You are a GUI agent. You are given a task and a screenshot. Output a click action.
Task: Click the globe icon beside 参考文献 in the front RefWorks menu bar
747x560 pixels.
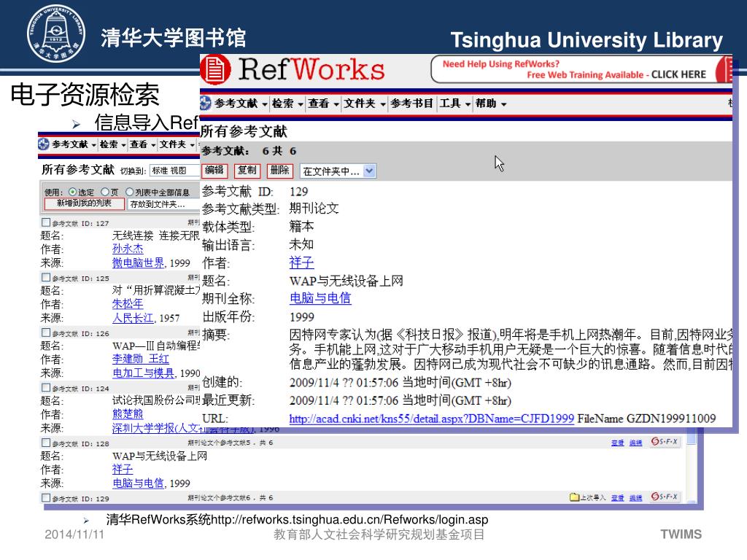coord(205,103)
